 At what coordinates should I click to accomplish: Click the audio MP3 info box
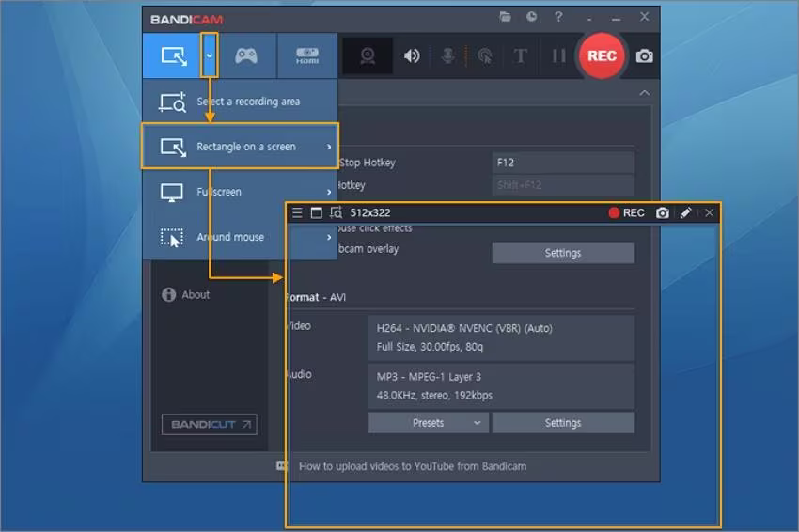tap(501, 385)
